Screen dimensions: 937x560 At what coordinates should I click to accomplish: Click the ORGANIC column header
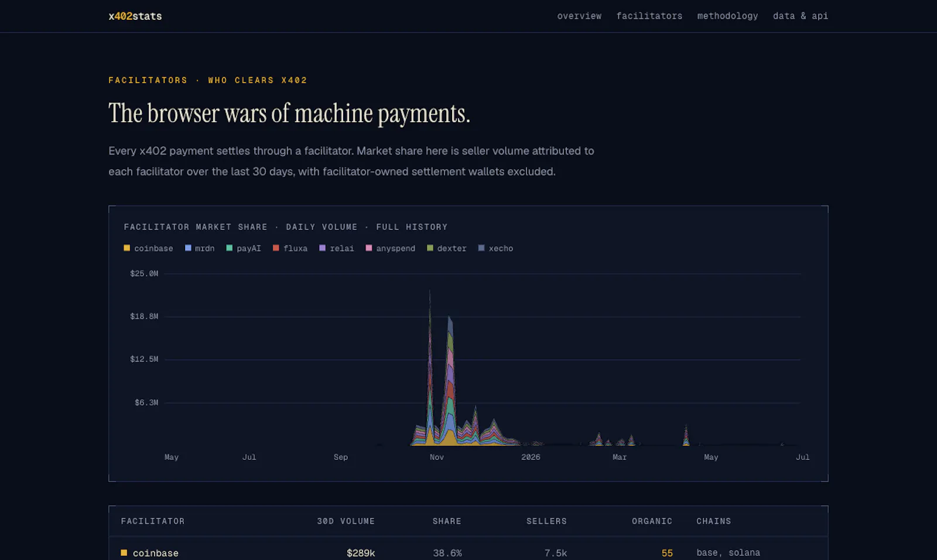(652, 521)
